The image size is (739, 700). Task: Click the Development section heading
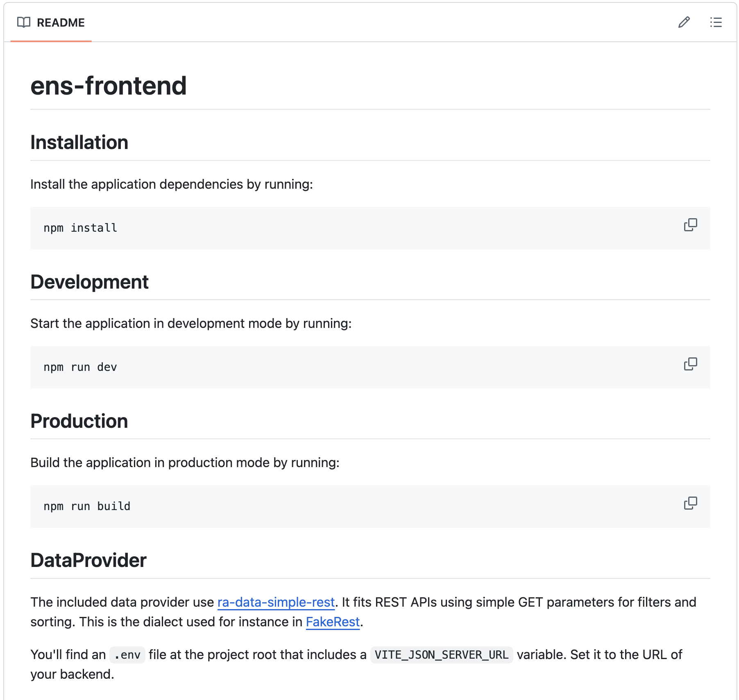[89, 282]
